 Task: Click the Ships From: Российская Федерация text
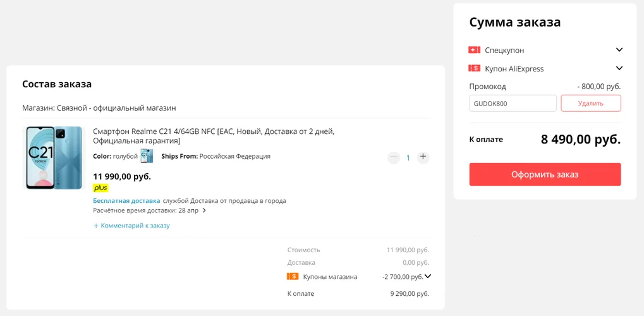tap(216, 156)
